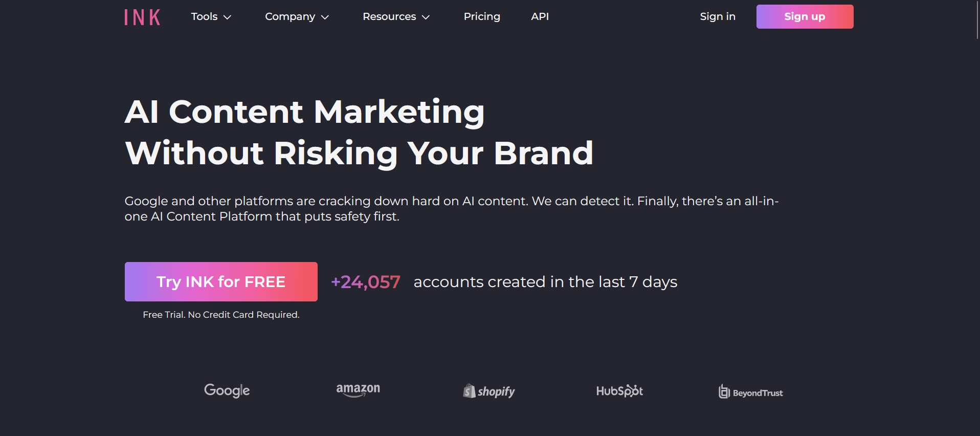Go to the API menu item
This screenshot has height=436, width=980.
(540, 16)
